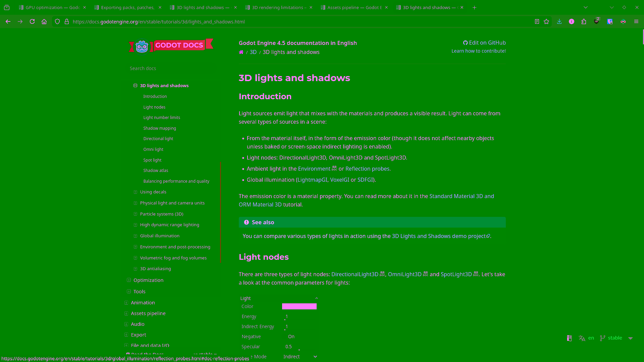Screen dimensions: 644x362
Task: Expand High dynamic range lighting section
Action: point(136,225)
